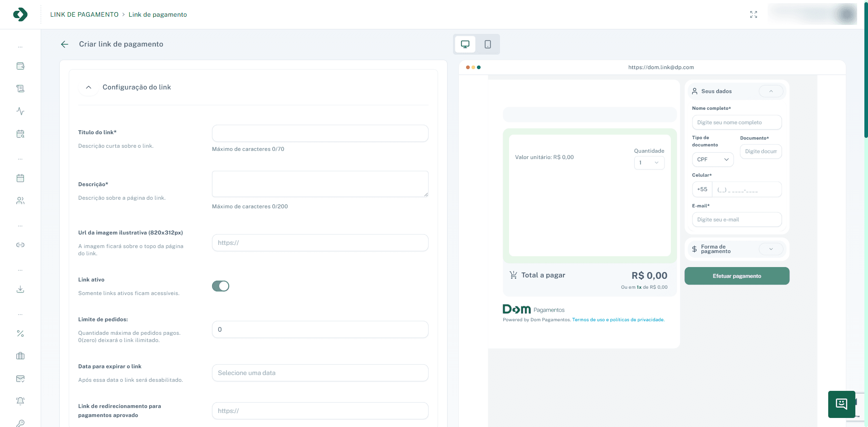Open the Tipo de documento CPF dropdown
Screen dimensions: 868x427
coord(712,160)
